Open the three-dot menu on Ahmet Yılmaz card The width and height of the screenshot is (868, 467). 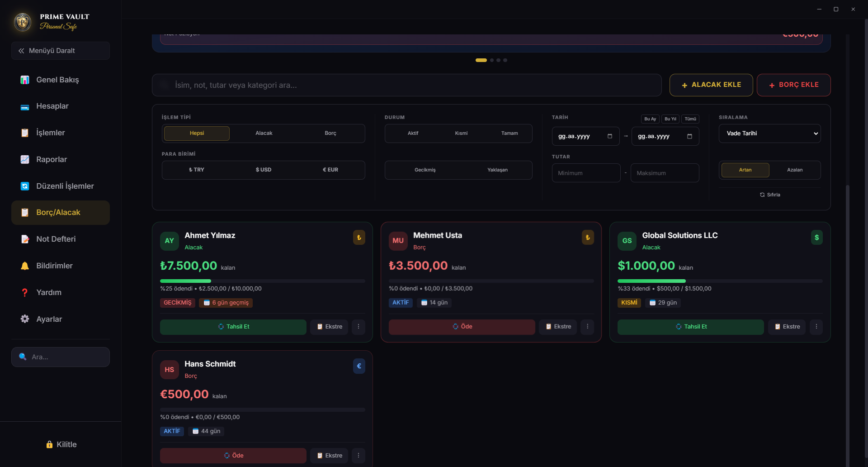click(x=359, y=327)
